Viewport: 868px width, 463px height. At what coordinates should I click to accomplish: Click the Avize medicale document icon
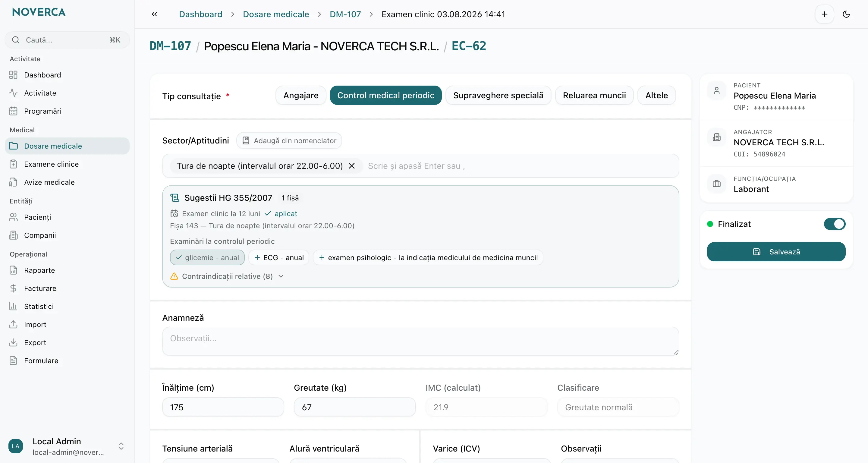pyautogui.click(x=13, y=182)
